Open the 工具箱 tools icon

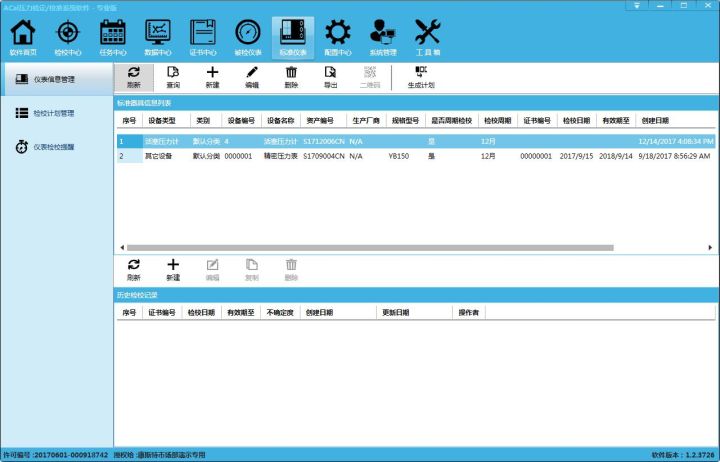pos(428,36)
